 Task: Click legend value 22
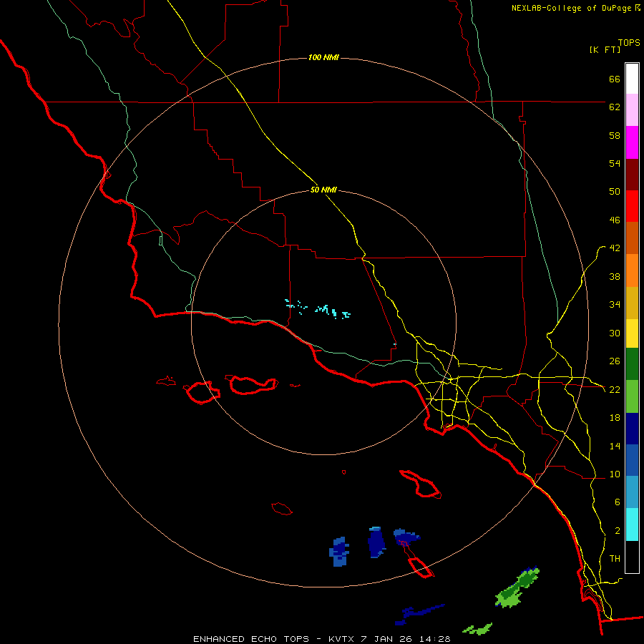(x=615, y=389)
